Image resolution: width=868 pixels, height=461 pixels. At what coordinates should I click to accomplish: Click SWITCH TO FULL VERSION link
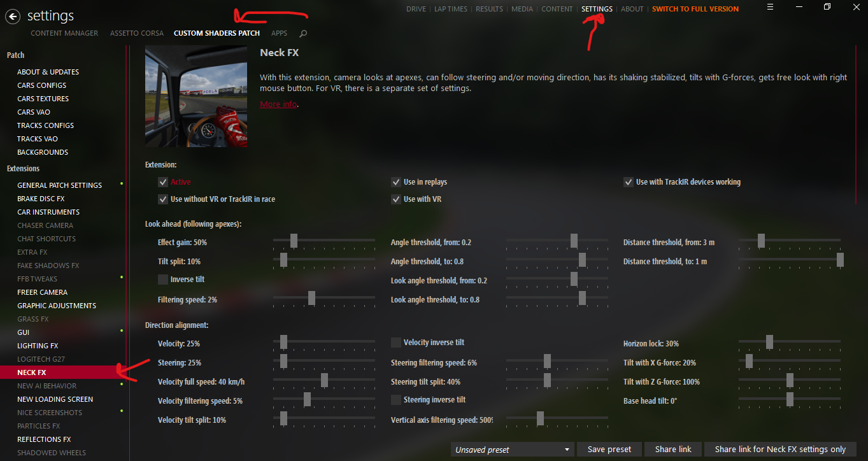point(695,9)
